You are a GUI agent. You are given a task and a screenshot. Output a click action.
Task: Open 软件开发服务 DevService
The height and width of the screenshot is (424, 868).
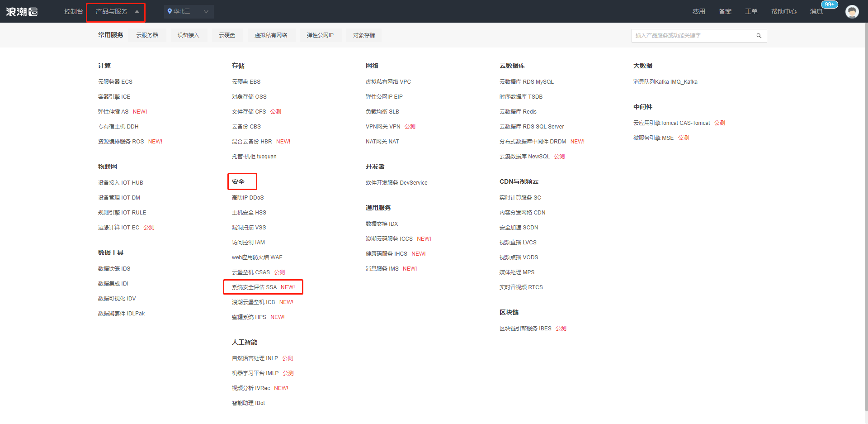point(396,183)
